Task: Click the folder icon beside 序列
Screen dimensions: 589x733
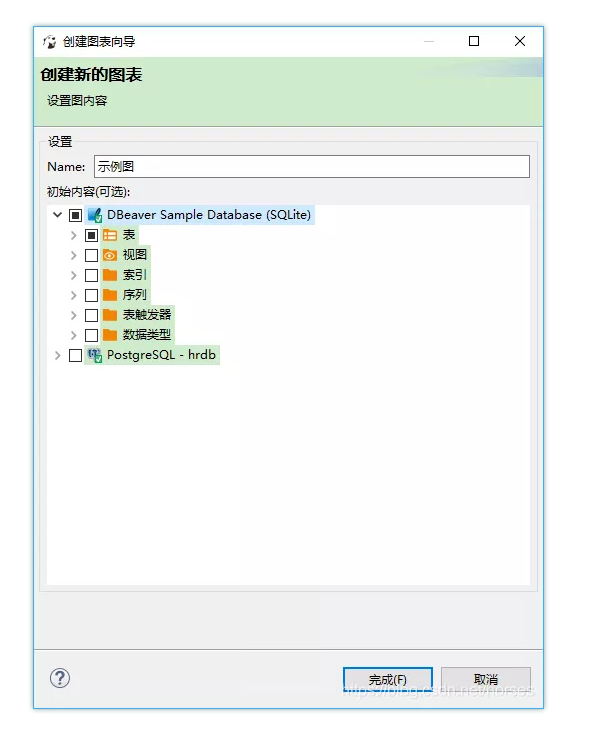Action: pyautogui.click(x=110, y=295)
